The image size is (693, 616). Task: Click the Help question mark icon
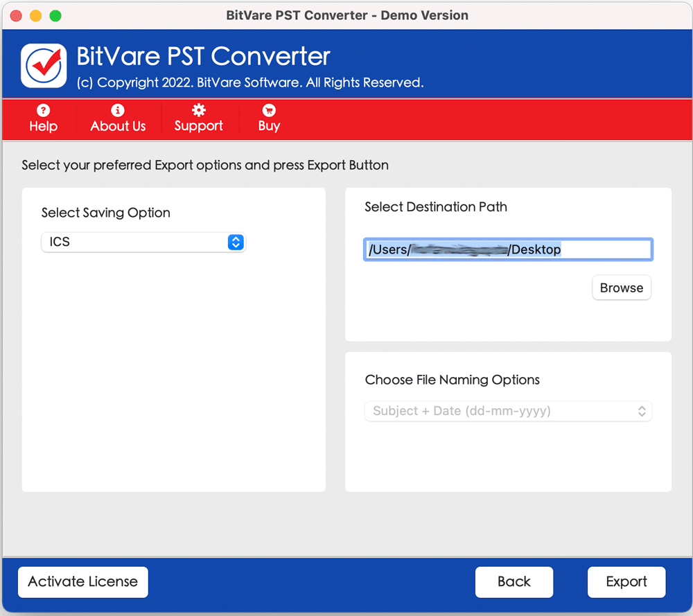tap(43, 110)
